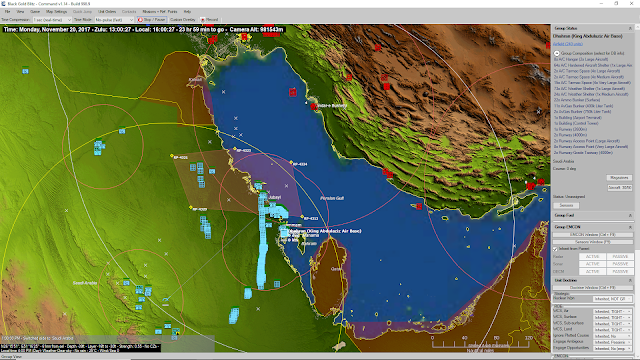Click the Command app icon in title bar
640x360 pixels.
coord(3,4)
